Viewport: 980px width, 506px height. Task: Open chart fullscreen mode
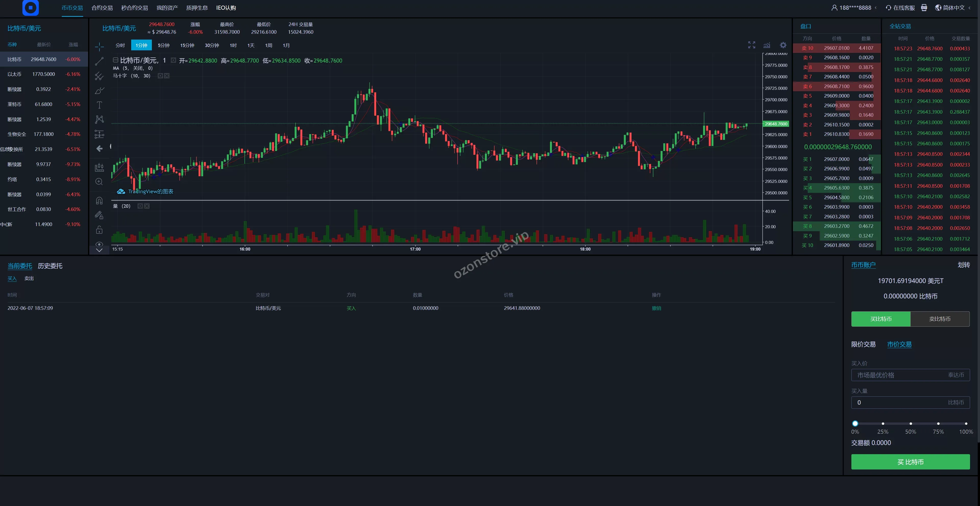751,45
